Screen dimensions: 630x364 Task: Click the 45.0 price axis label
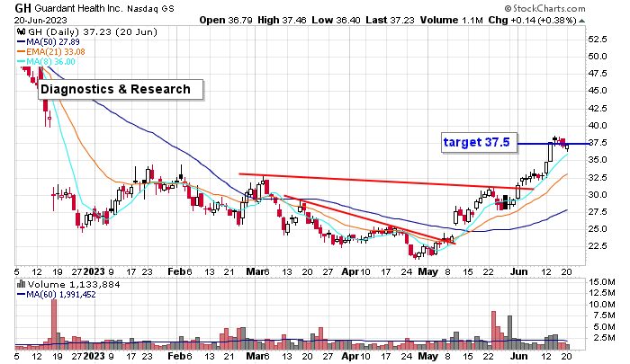pyautogui.click(x=597, y=91)
